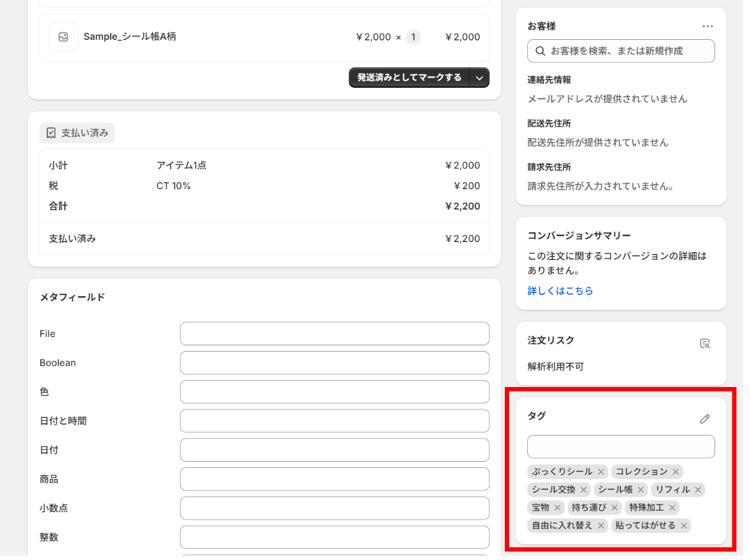
Task: Click the 注文リスク analysis icon
Action: click(705, 343)
